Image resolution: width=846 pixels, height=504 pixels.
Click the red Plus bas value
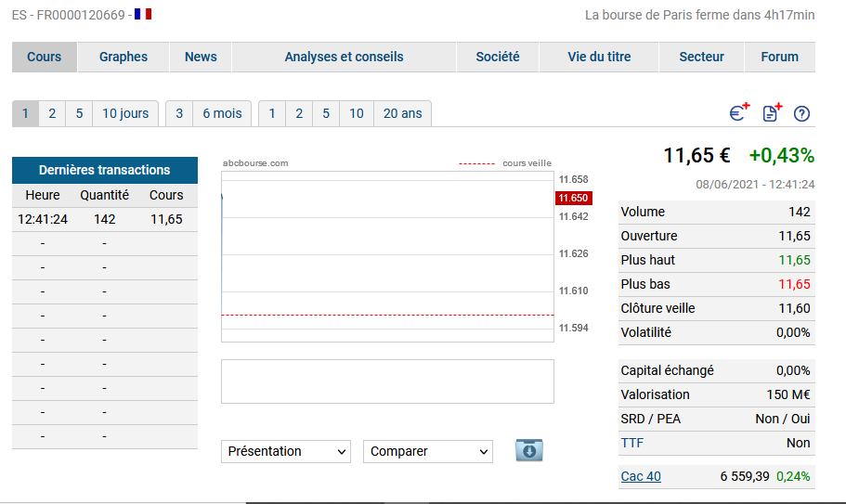pyautogui.click(x=794, y=285)
